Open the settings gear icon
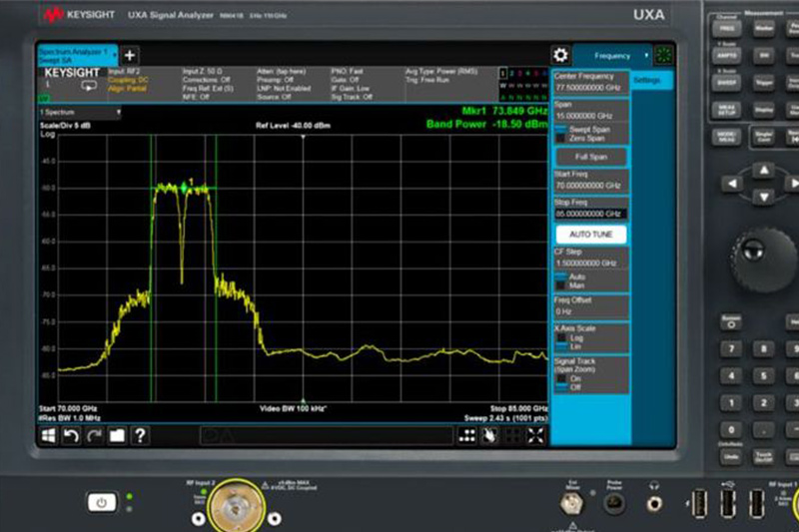799x532 pixels. 561,55
